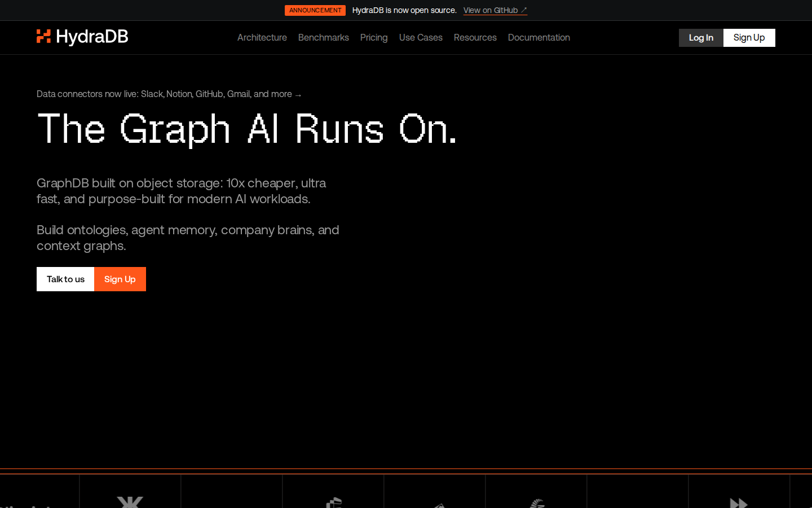Open the Resources nav item
Viewport: 812px width, 508px height.
point(475,37)
